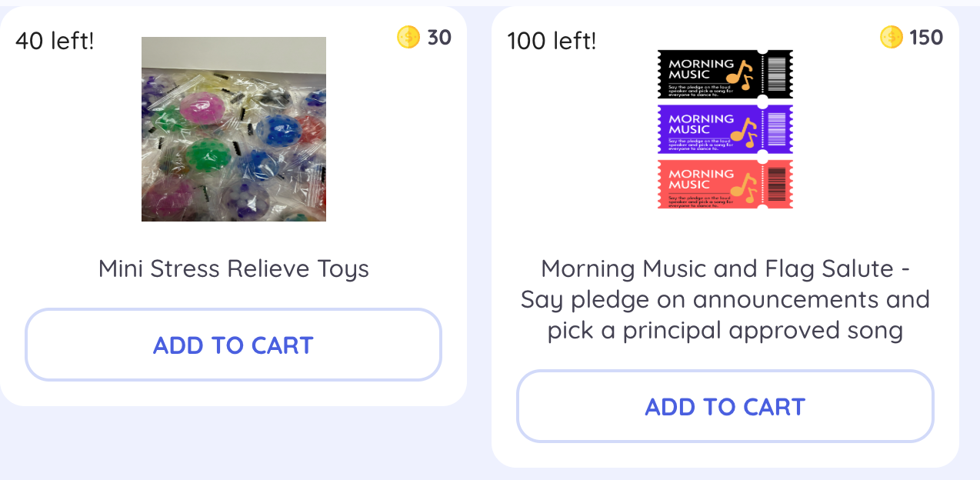Add Mini Stress Relieve Toys to cart
980x480 pixels.
tap(233, 345)
